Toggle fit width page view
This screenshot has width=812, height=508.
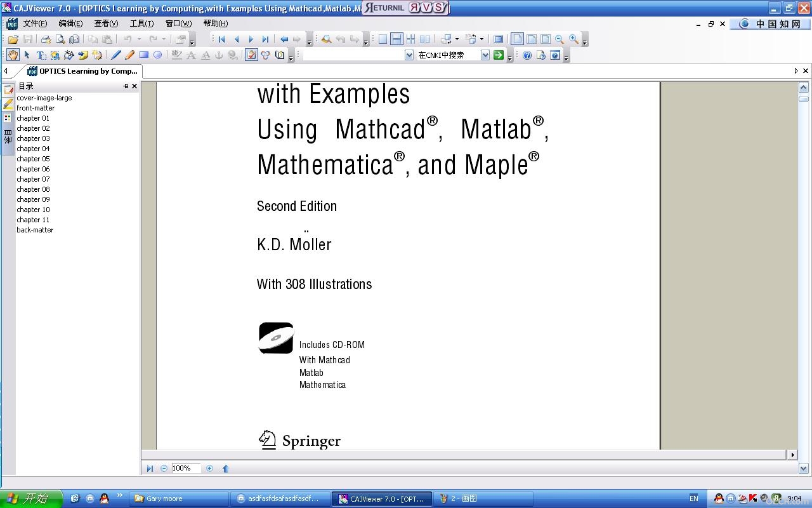coord(531,39)
